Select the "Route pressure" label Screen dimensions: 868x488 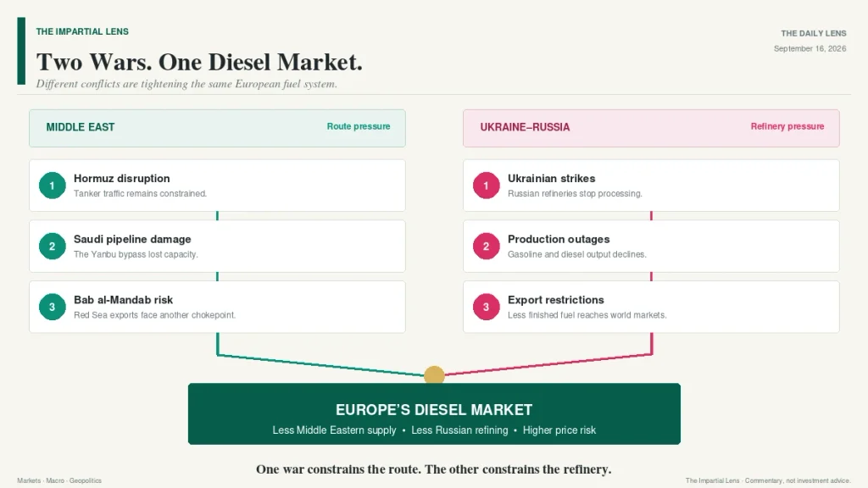359,127
